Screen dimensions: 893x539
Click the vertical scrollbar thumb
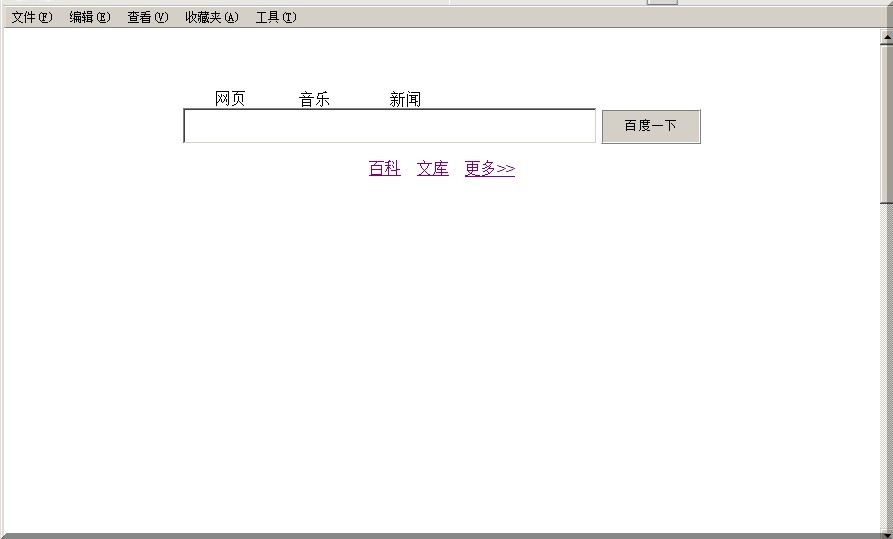(886, 124)
